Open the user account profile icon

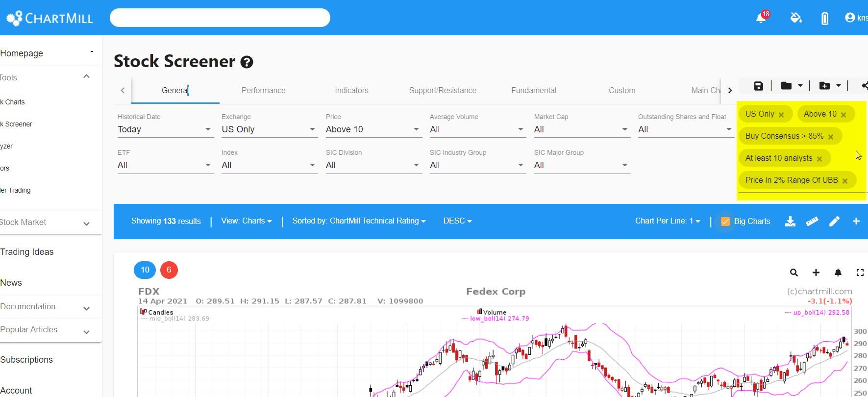pos(850,18)
